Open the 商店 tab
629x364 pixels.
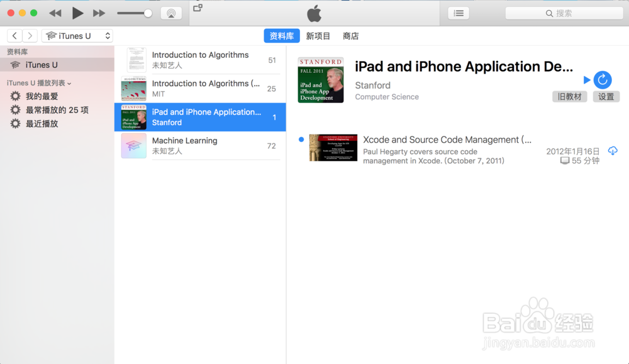(x=350, y=36)
